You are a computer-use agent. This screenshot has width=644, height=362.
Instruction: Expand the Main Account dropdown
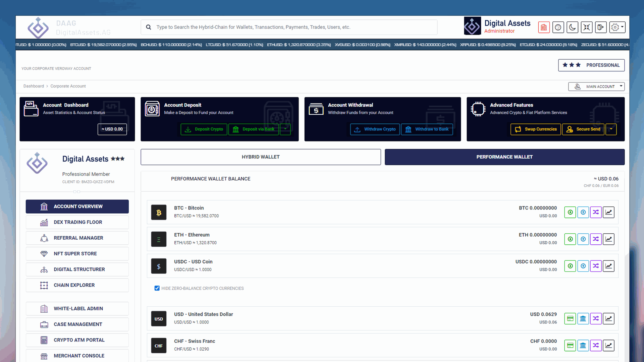click(596, 86)
